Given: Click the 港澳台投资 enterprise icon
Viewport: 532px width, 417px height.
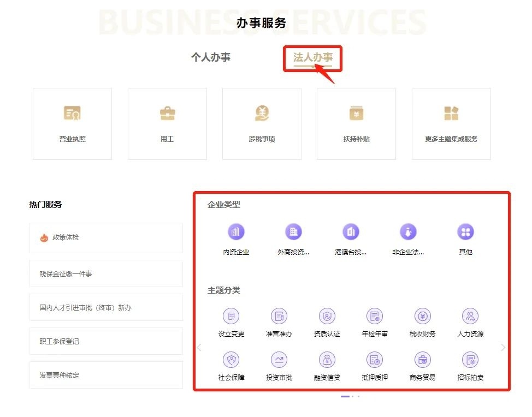Looking at the screenshot, I should tap(351, 232).
